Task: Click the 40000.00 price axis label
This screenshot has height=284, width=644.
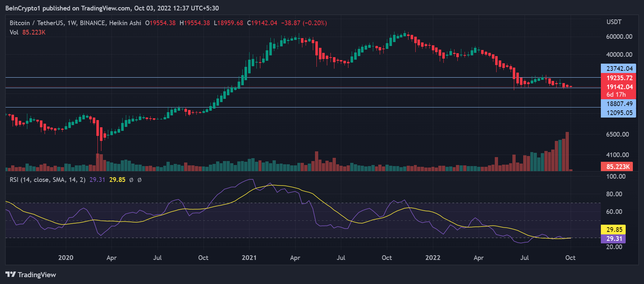Action: 619,55
